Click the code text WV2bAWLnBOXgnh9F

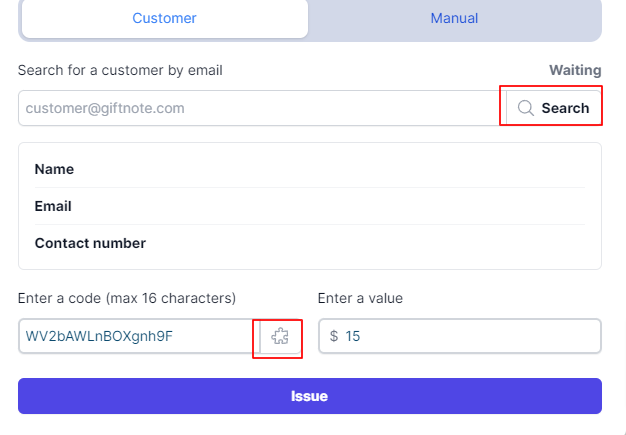99,336
